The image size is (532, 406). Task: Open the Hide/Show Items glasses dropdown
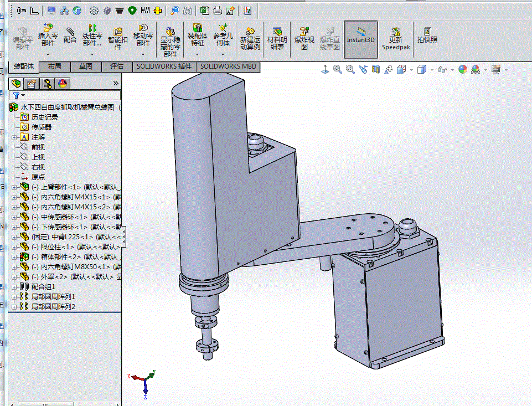coord(452,70)
